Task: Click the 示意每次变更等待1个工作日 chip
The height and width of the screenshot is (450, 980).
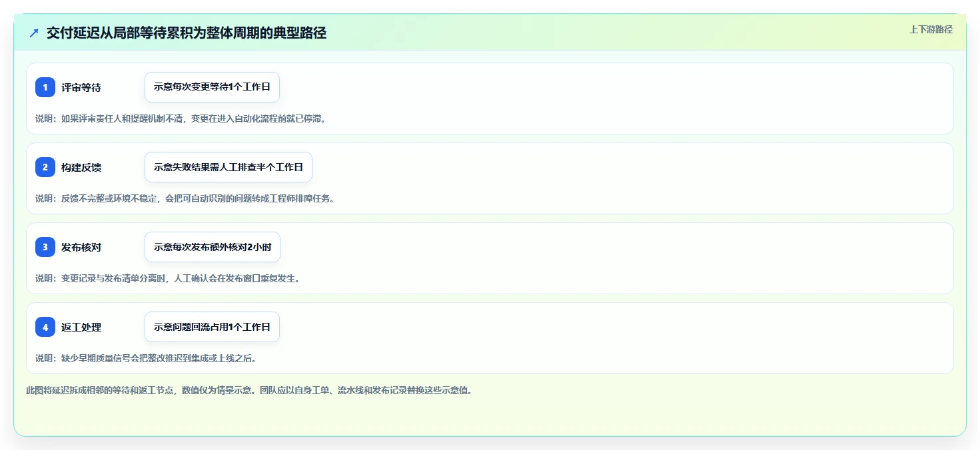Action: [x=212, y=87]
